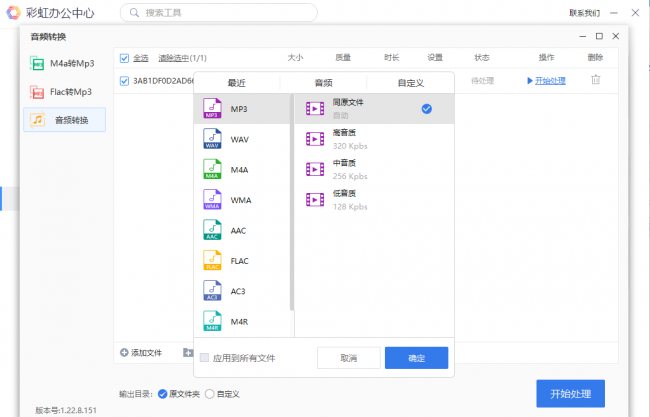650x417 pixels.
Task: Click the format list vertical scrollbar
Action: coord(292,202)
